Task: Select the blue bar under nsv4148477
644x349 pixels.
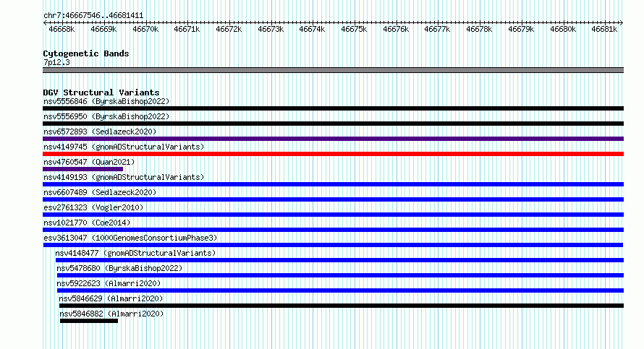Action: tap(339, 260)
